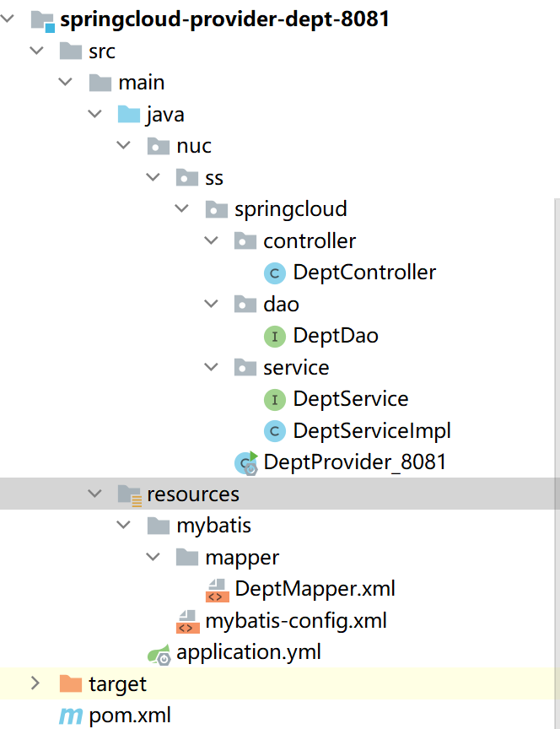Click the ss package icon

pos(187,177)
